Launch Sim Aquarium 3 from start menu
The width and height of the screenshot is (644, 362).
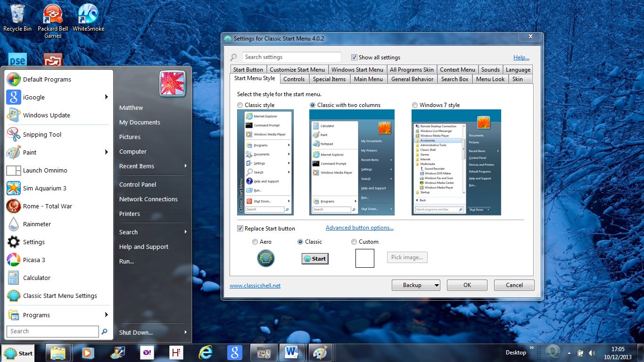click(x=45, y=188)
